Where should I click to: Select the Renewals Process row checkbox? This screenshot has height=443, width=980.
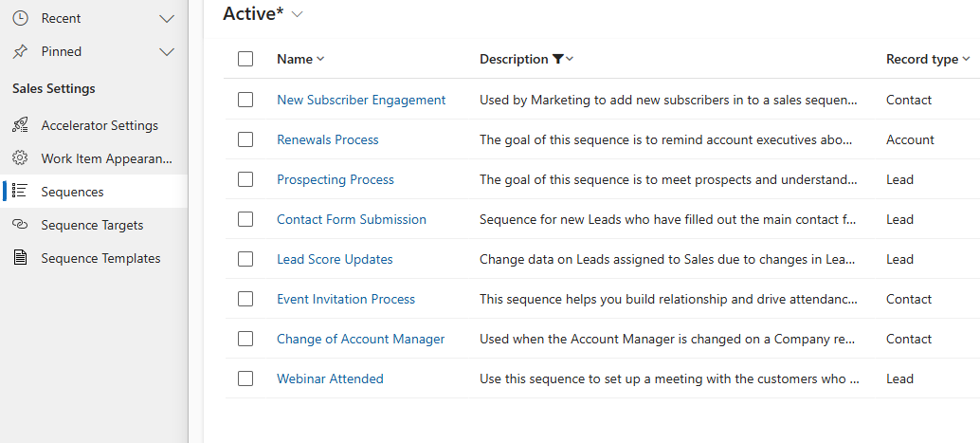click(x=245, y=139)
